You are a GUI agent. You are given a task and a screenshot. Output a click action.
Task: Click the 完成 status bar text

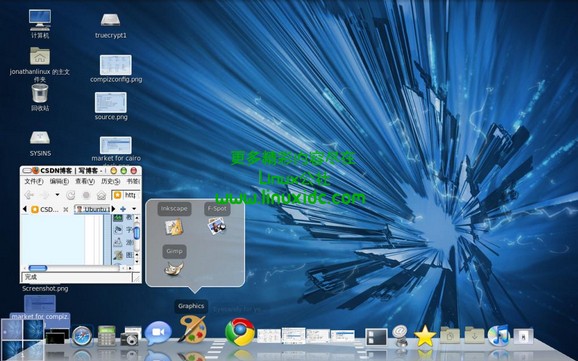click(x=31, y=277)
